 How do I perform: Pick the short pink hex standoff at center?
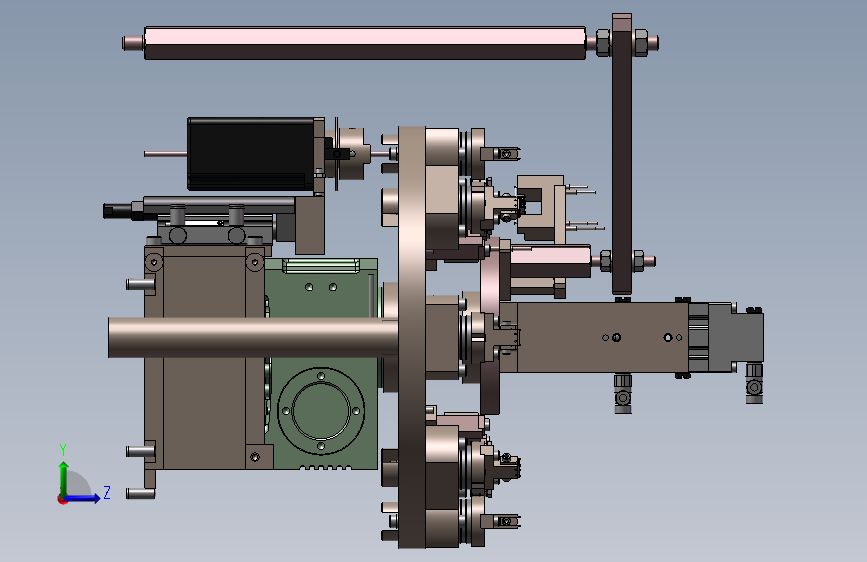point(550,262)
